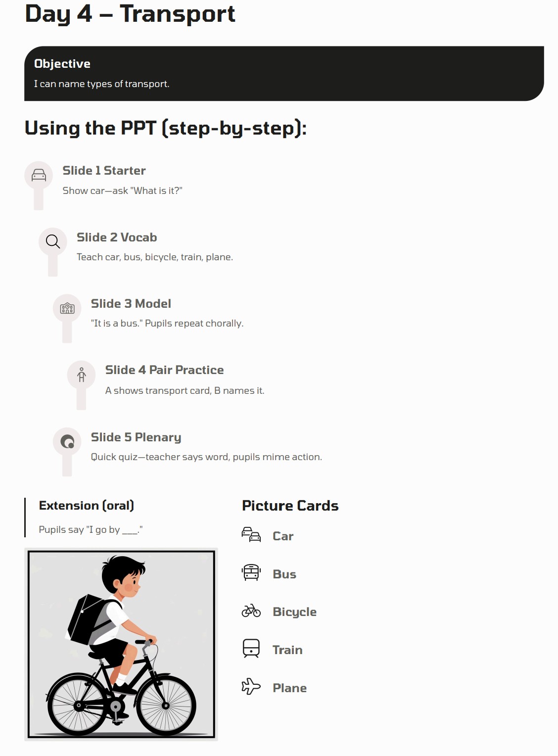Click the car icon beside Slide 1 Starter

tap(39, 175)
